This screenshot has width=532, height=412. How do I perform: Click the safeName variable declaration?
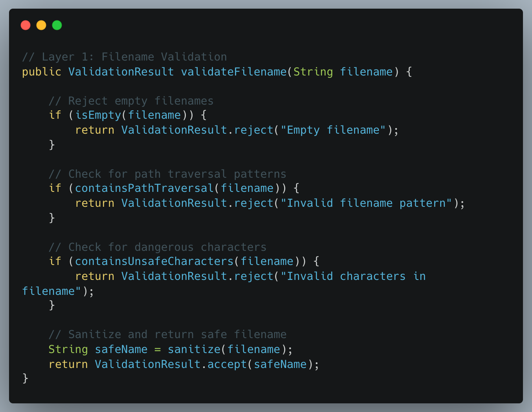(x=121, y=349)
